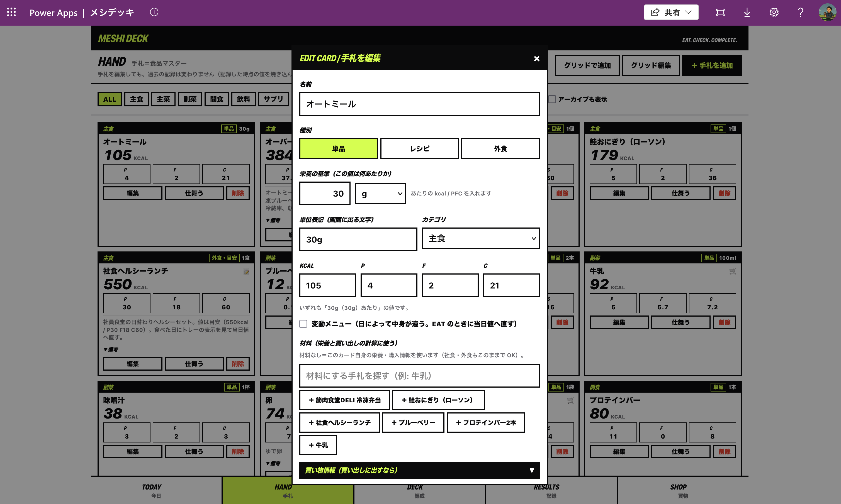The width and height of the screenshot is (841, 504).
Task: Edit the プロテインバー card
Action: pos(619,452)
